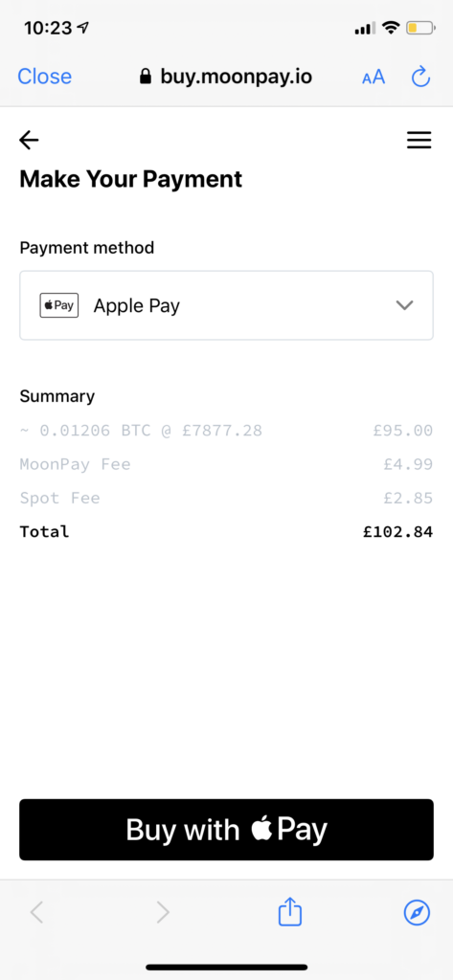Open in Safari with compass icon
Screen dimensions: 453x980
coord(417,913)
